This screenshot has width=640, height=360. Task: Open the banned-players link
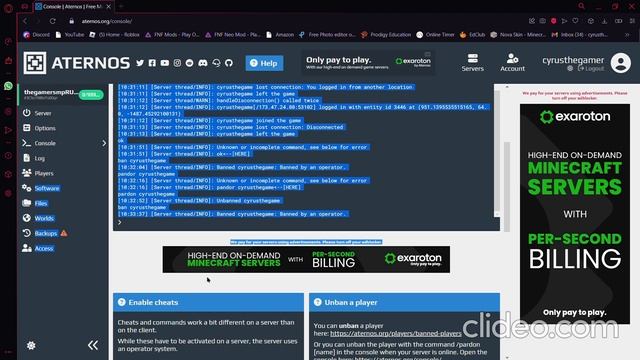coord(396,333)
